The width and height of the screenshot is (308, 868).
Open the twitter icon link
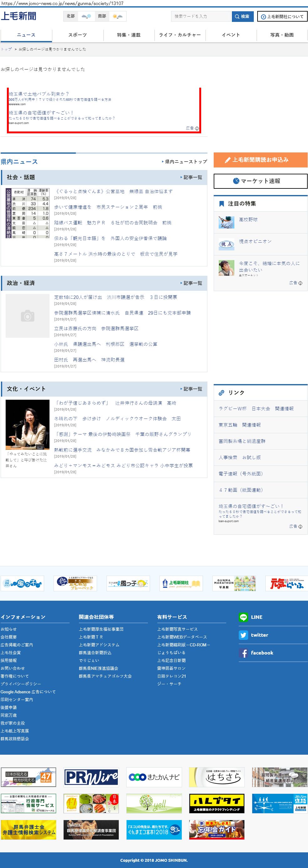[243, 635]
